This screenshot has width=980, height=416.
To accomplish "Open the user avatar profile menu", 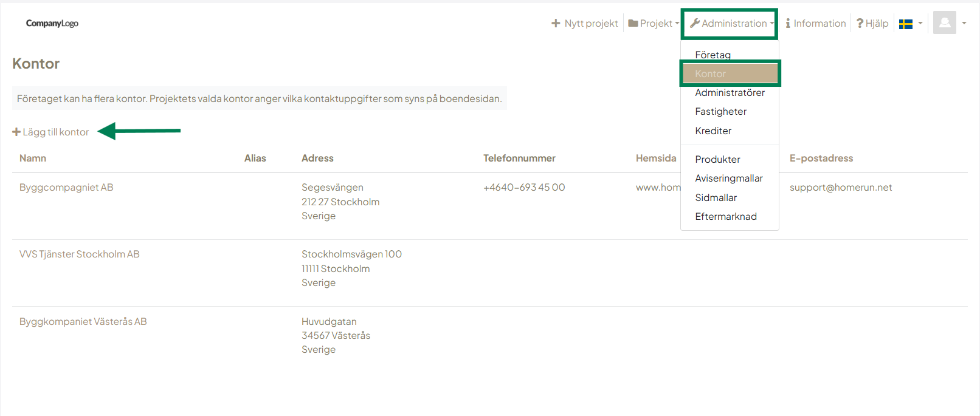I will (x=944, y=23).
